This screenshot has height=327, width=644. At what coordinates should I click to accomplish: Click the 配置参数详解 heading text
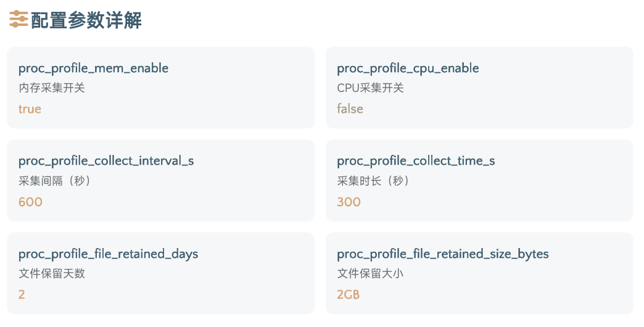pos(86,20)
